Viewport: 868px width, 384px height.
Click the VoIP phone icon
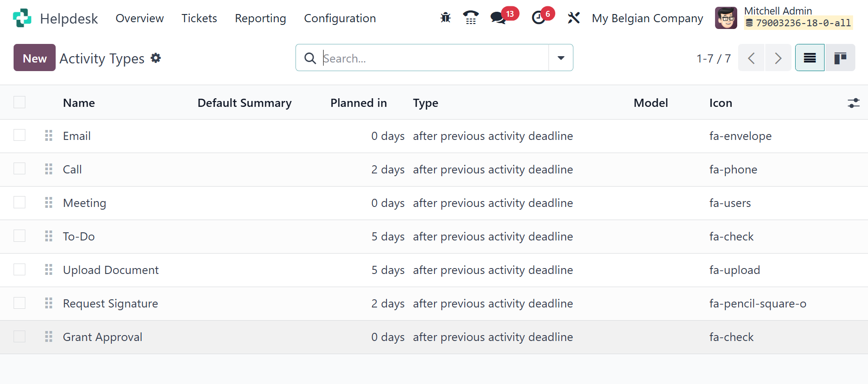(471, 18)
